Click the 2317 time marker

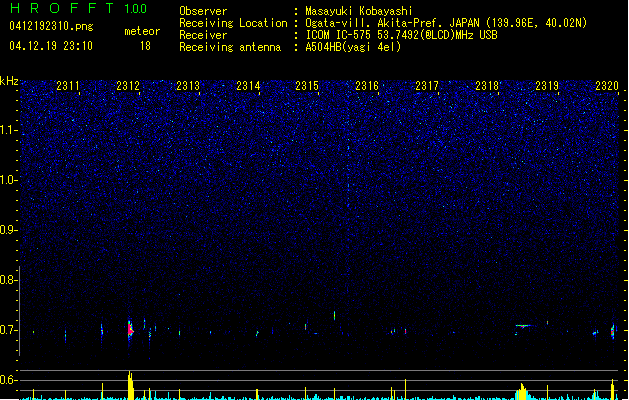pos(427,86)
